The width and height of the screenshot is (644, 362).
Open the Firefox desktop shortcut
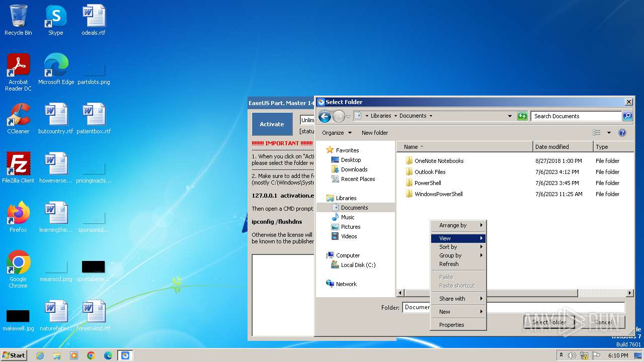tap(18, 217)
